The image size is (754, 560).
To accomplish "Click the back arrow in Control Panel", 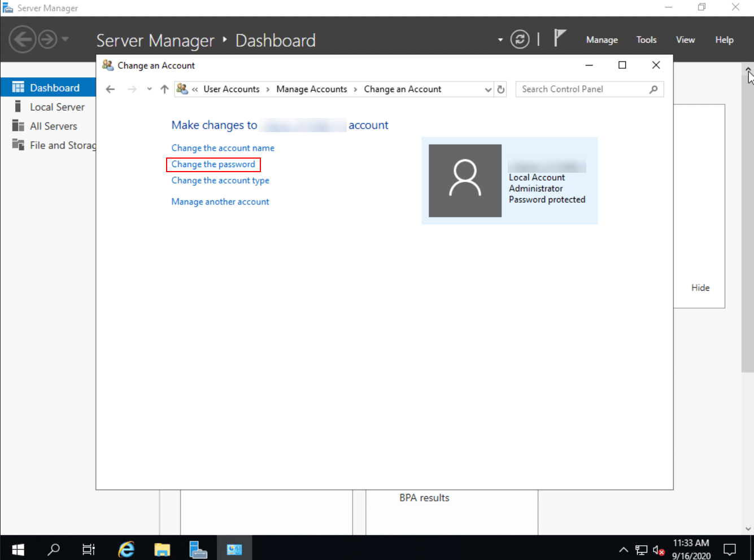I will click(x=111, y=89).
